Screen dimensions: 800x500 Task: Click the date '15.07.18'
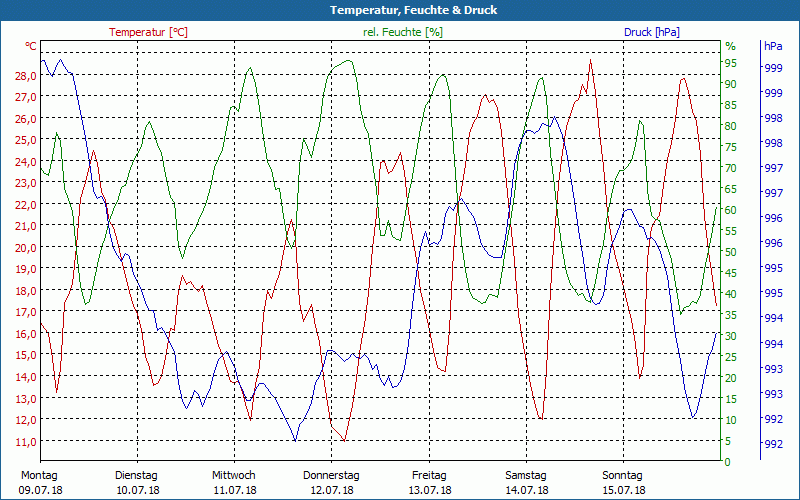pyautogui.click(x=624, y=490)
